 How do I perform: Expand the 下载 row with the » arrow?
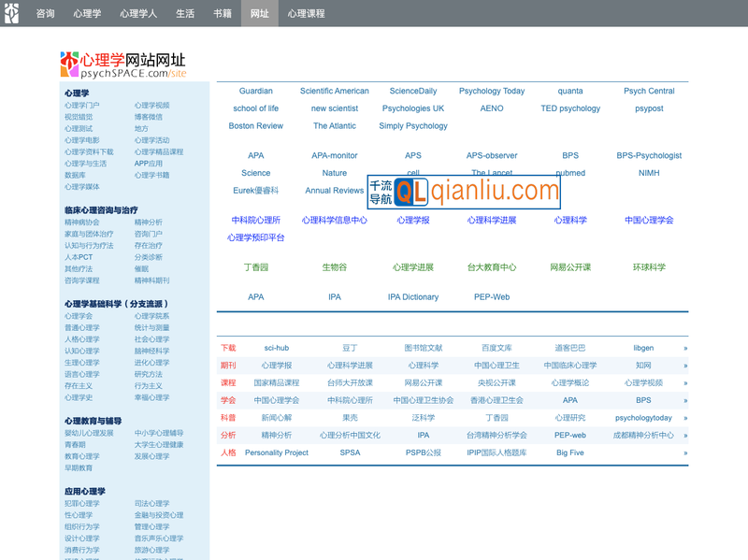(684, 348)
